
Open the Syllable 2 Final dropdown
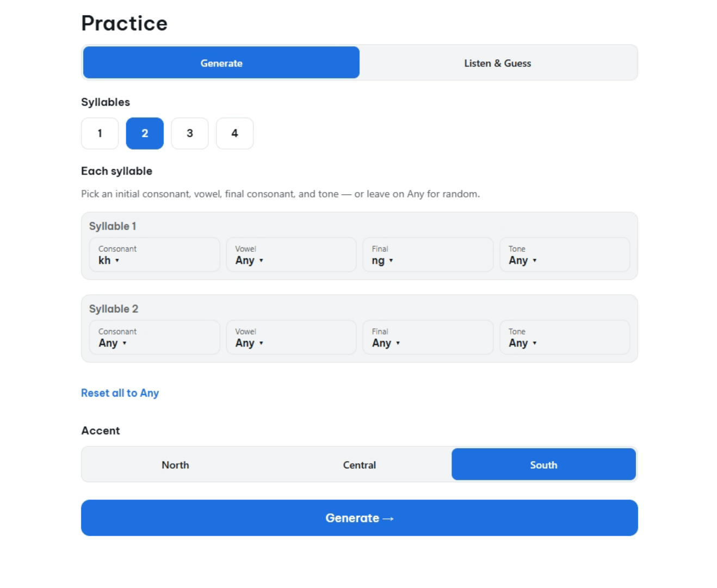[x=428, y=337]
